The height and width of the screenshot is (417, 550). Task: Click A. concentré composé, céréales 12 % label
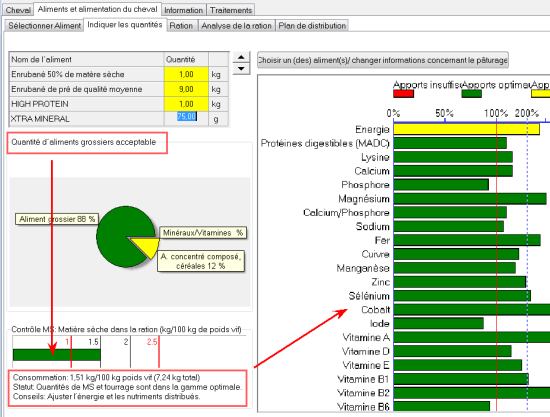coord(201,261)
